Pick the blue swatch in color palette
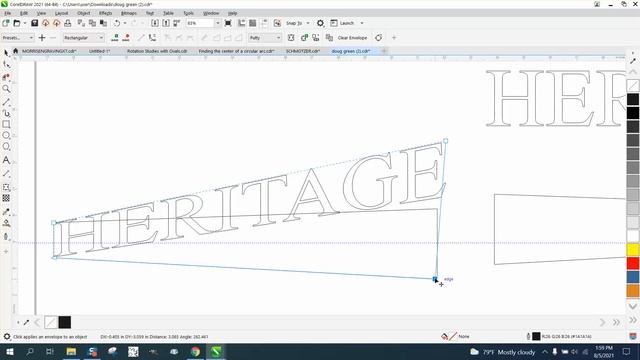 pyautogui.click(x=633, y=277)
